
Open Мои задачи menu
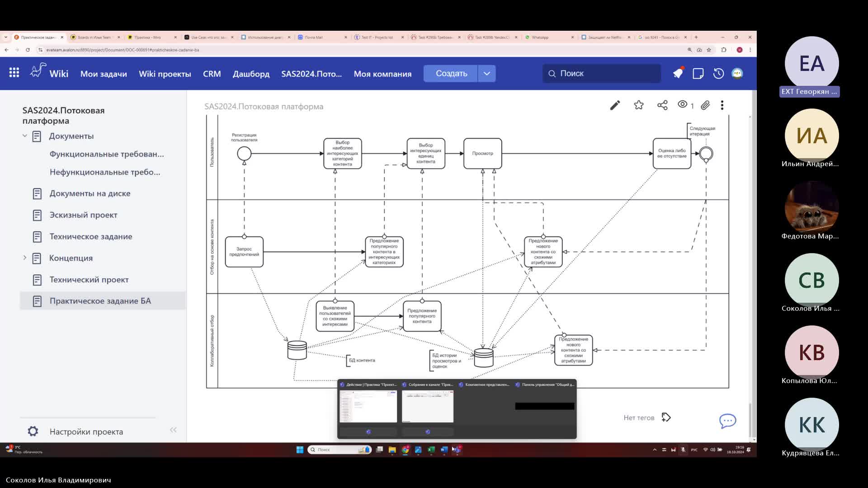[x=104, y=74]
